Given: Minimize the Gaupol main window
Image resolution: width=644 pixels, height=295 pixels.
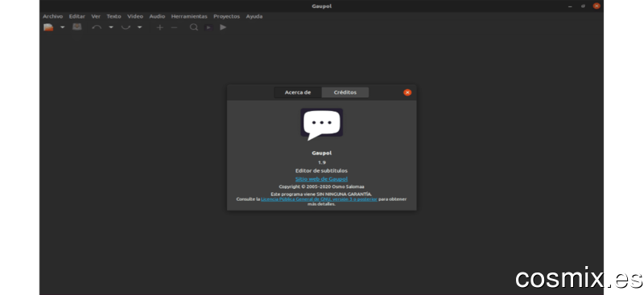Looking at the screenshot, I should click(570, 6).
